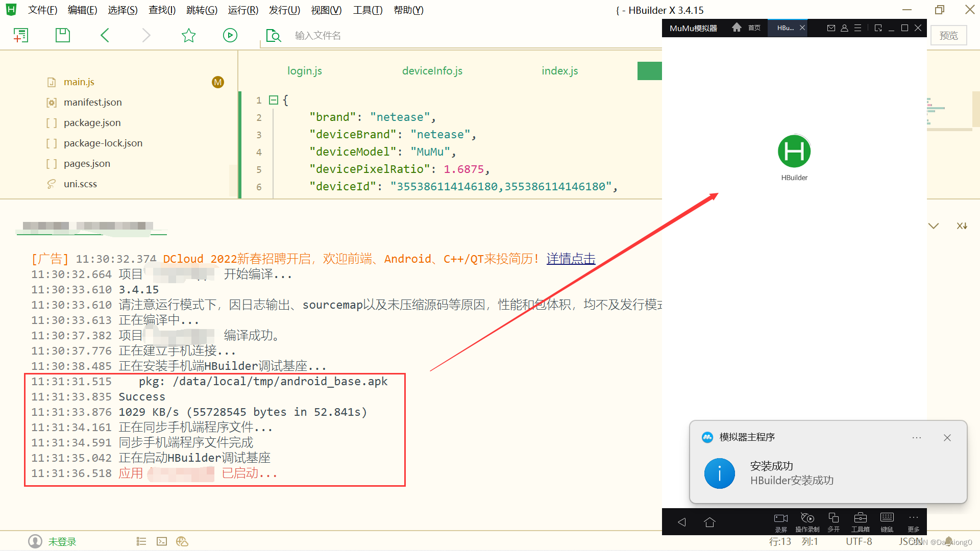980x551 pixels.
Task: Click the new file icon in toolbar
Action: tap(21, 35)
